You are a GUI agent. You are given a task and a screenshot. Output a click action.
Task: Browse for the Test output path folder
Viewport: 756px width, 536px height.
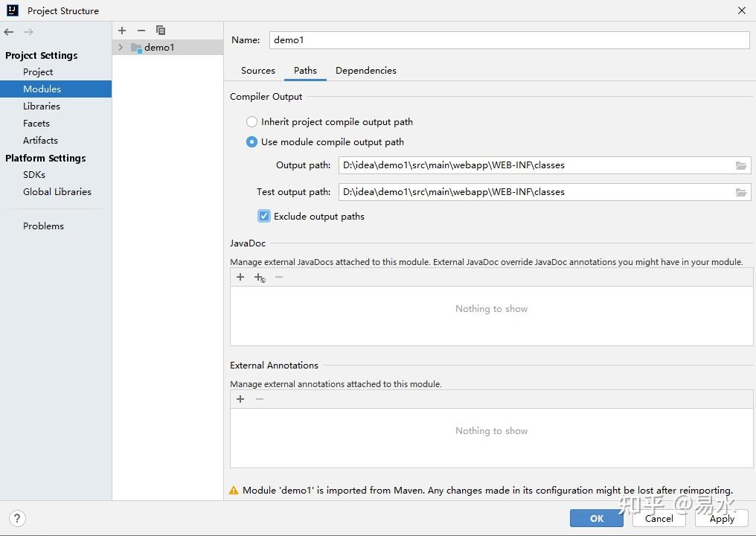(x=740, y=192)
